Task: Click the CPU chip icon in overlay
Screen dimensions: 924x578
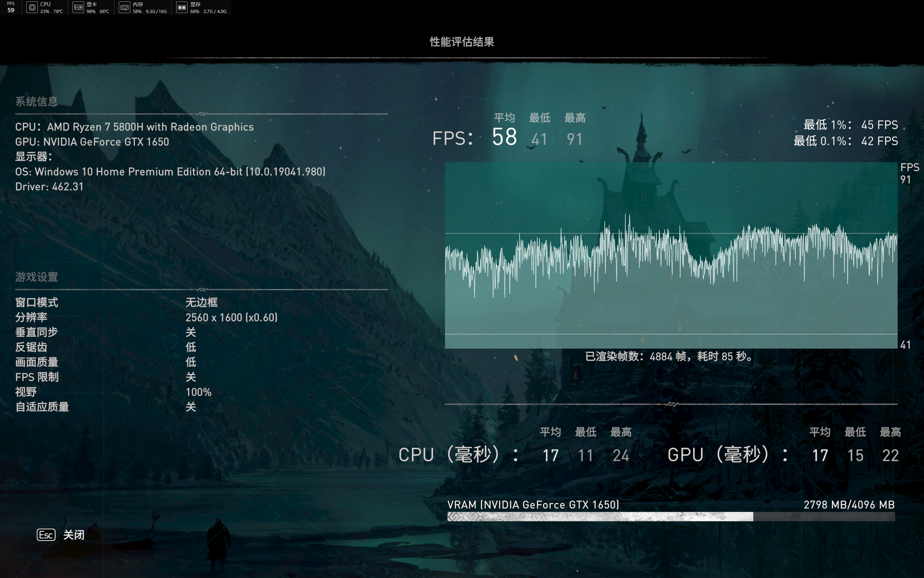Action: [x=32, y=7]
